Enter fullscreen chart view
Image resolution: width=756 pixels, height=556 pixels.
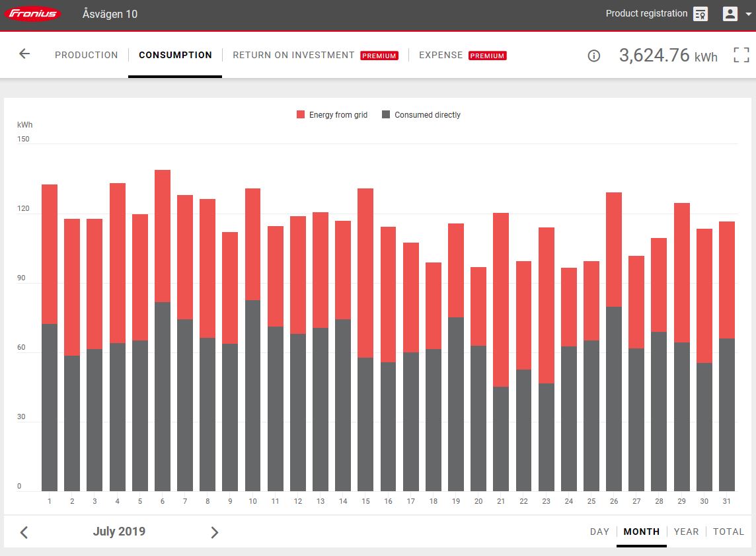click(x=741, y=55)
